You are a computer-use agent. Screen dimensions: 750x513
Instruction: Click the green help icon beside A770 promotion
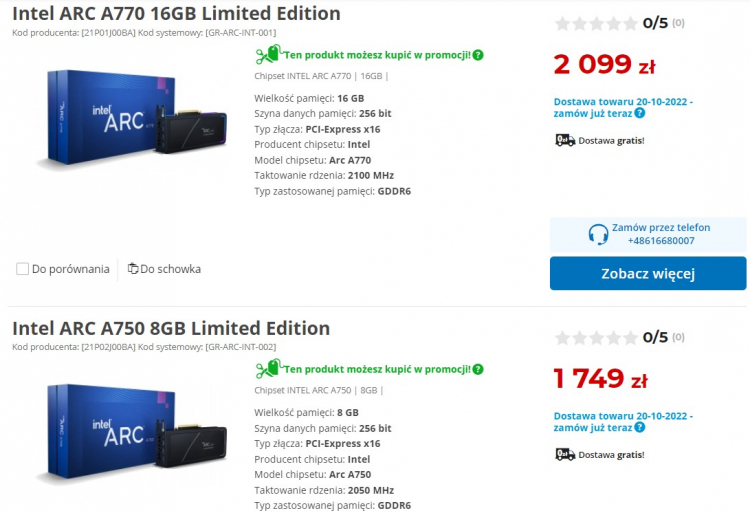click(478, 55)
